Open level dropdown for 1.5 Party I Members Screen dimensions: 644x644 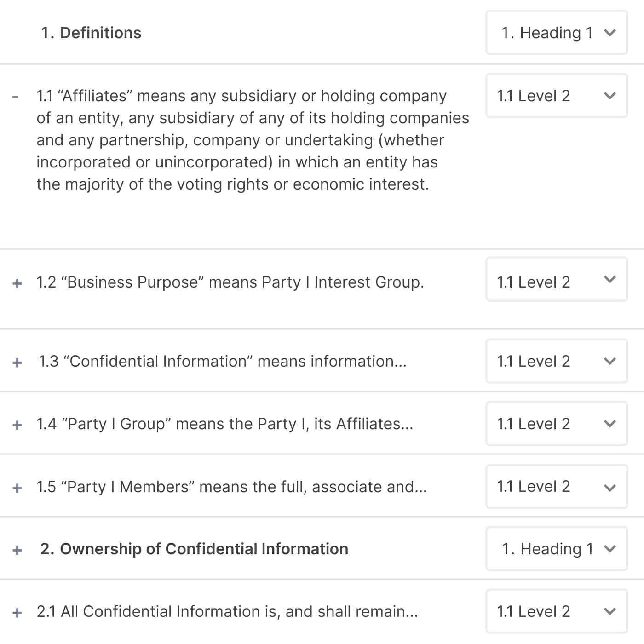point(557,487)
